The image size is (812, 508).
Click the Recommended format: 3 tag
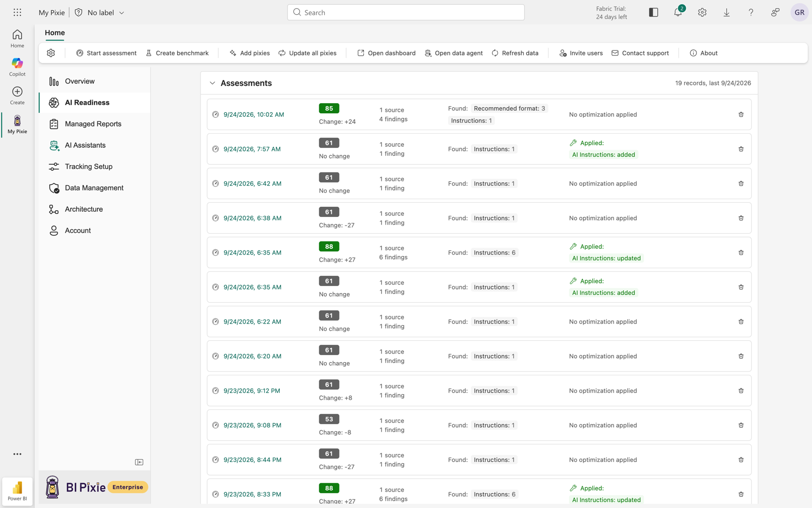(509, 108)
